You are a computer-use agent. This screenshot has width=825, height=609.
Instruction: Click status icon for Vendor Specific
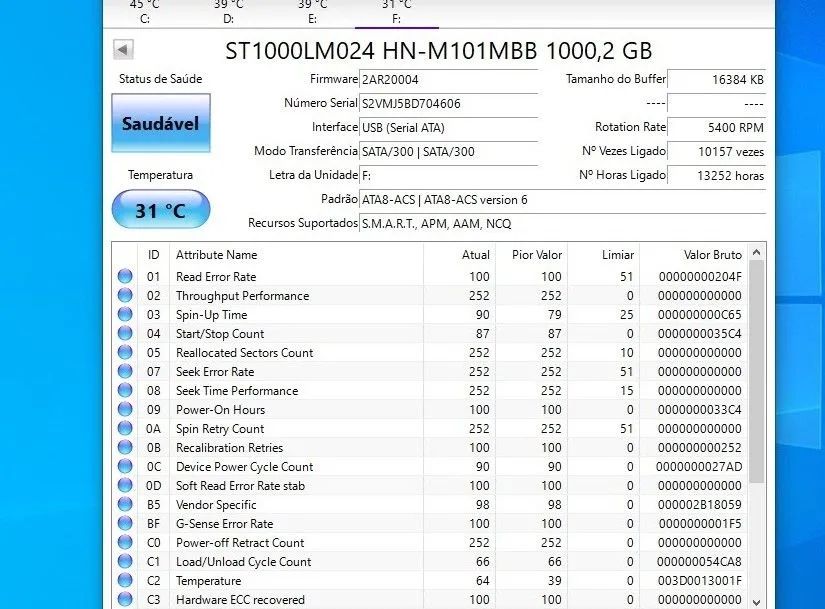[x=125, y=504]
